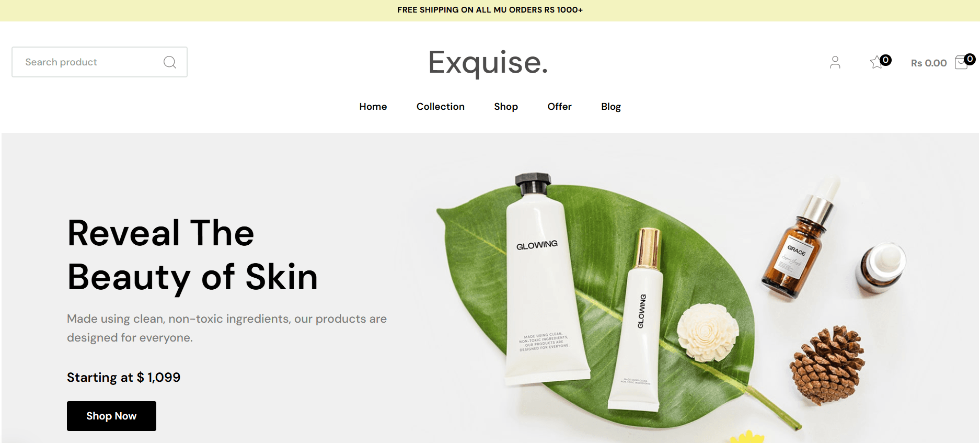Open the wishlist star icon
Viewport: 980px width, 443px height.
[x=877, y=62]
